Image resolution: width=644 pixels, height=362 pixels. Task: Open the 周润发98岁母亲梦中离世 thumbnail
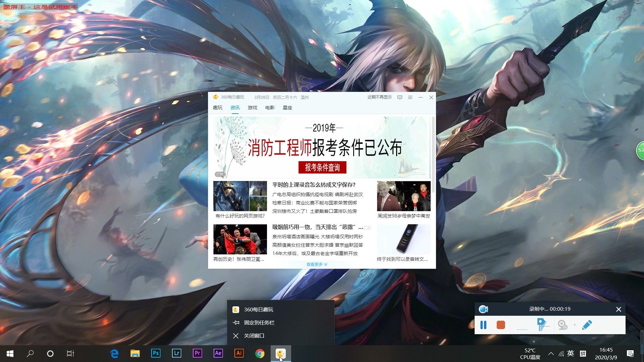404,196
